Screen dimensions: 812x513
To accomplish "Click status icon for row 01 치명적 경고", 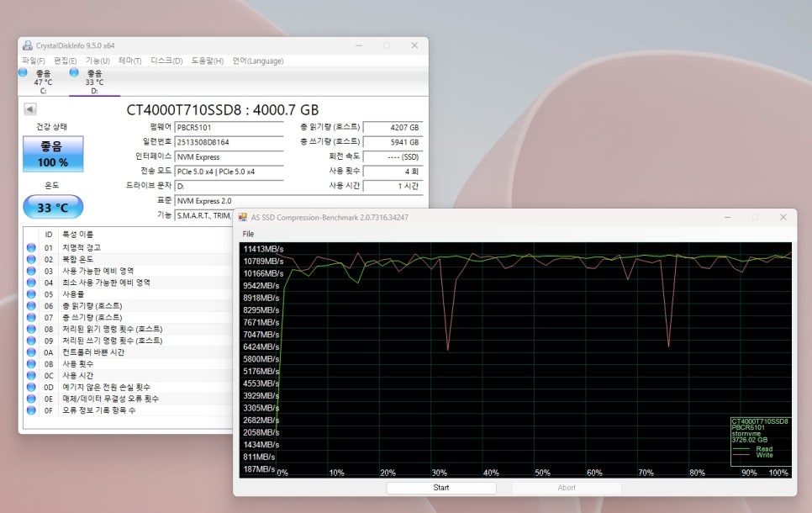I will (x=31, y=248).
